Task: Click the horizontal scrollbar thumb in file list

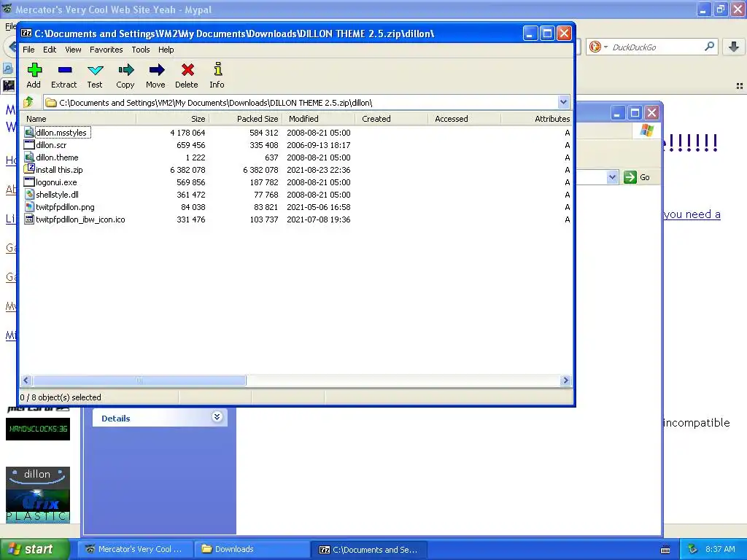Action: (x=139, y=380)
